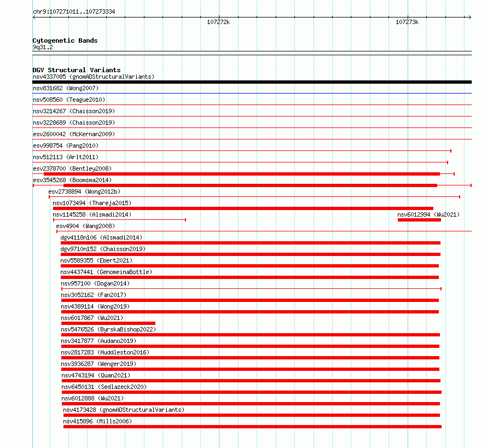Click the red bar under nsv415896
The height and width of the screenshot is (448, 487).
(252, 427)
